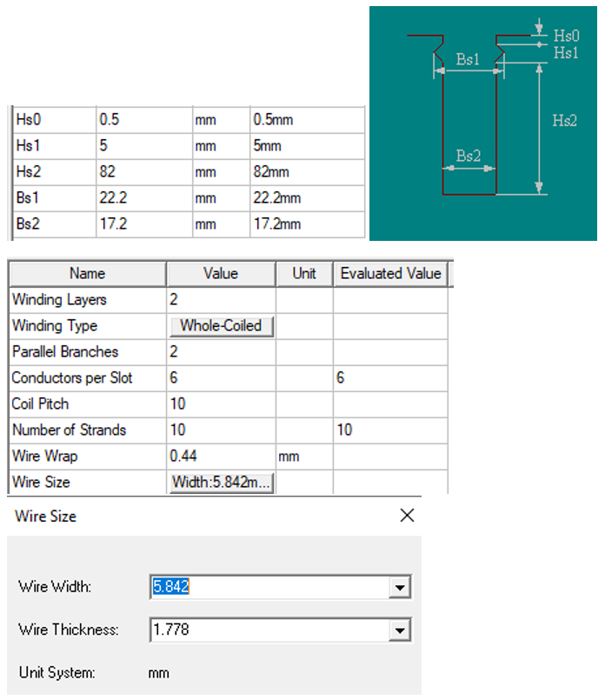Click the Whole-Coiled winding type button
605x700 pixels.
click(x=222, y=325)
